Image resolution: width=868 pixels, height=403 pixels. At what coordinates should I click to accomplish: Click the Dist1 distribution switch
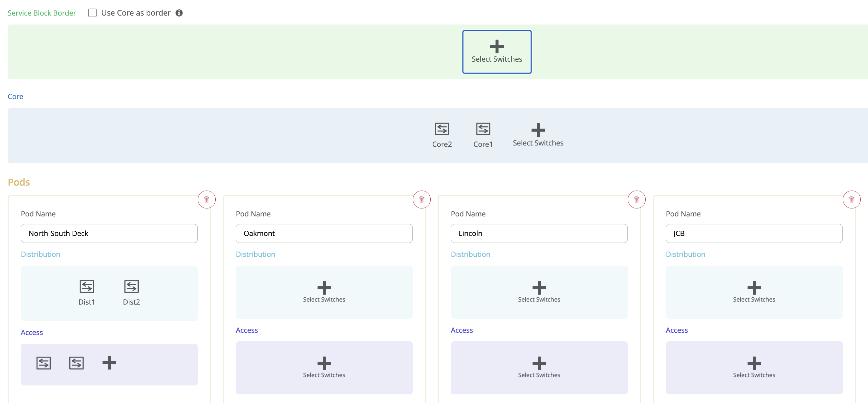click(87, 287)
